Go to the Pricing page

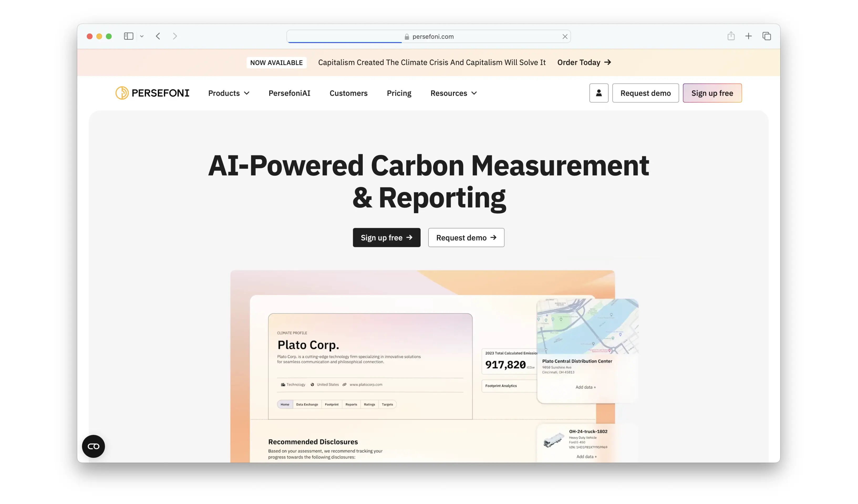point(399,93)
